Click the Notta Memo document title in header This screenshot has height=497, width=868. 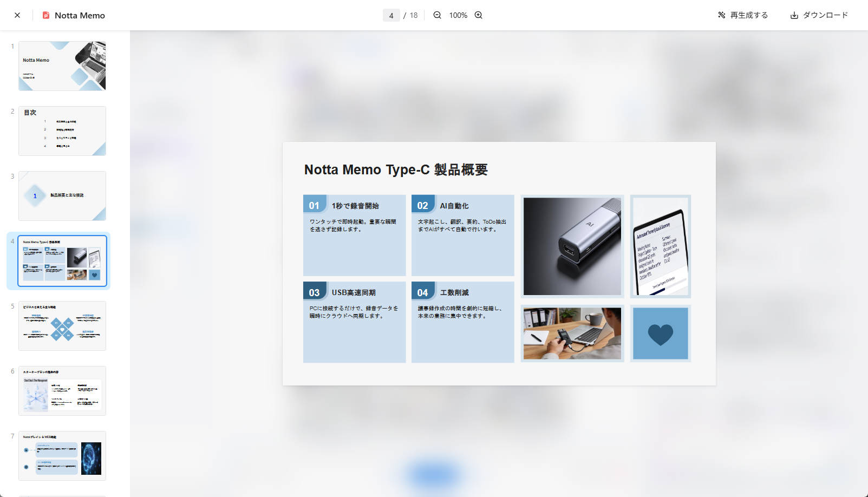(80, 15)
